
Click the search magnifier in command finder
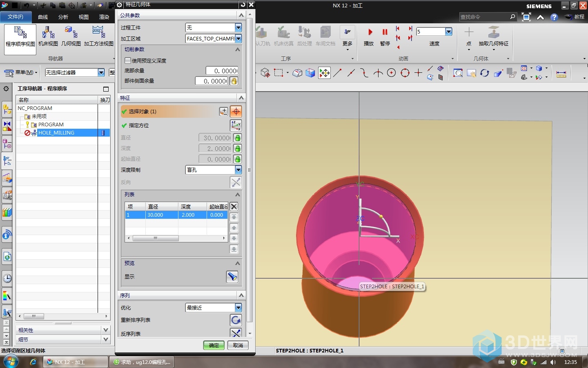512,17
